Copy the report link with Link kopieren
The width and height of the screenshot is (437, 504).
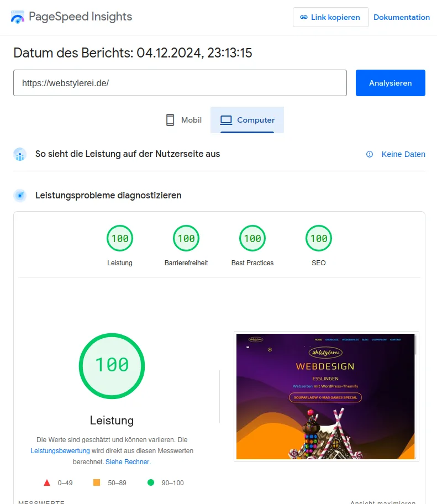click(330, 17)
